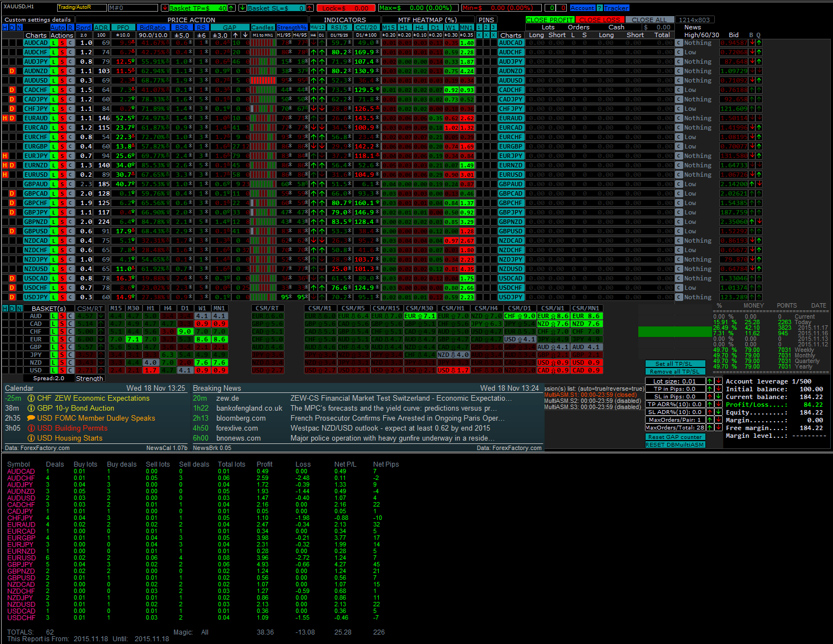The height and width of the screenshot is (644, 833).
Task: Decrease Basket SL using its down arrow
Action: [x=242, y=8]
